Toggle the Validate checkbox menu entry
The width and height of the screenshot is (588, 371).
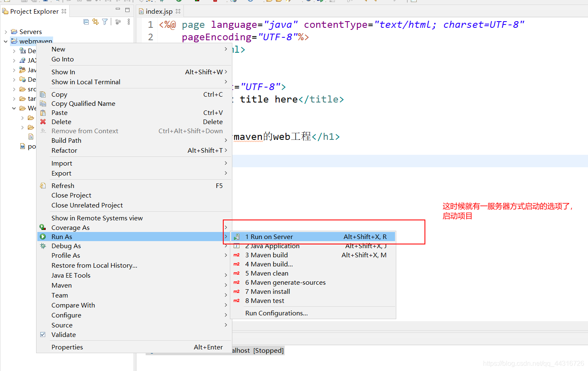pyautogui.click(x=43, y=334)
